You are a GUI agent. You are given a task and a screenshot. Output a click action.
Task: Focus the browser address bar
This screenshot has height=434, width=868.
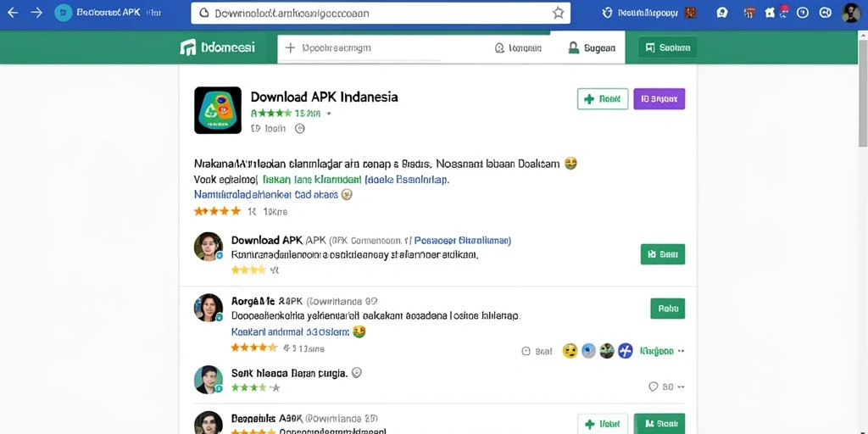381,13
